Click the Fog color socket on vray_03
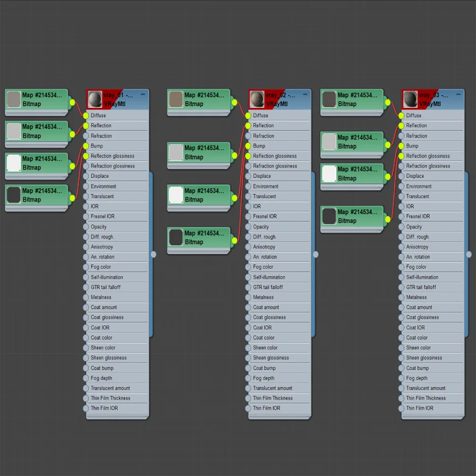476x476 pixels. [x=401, y=267]
